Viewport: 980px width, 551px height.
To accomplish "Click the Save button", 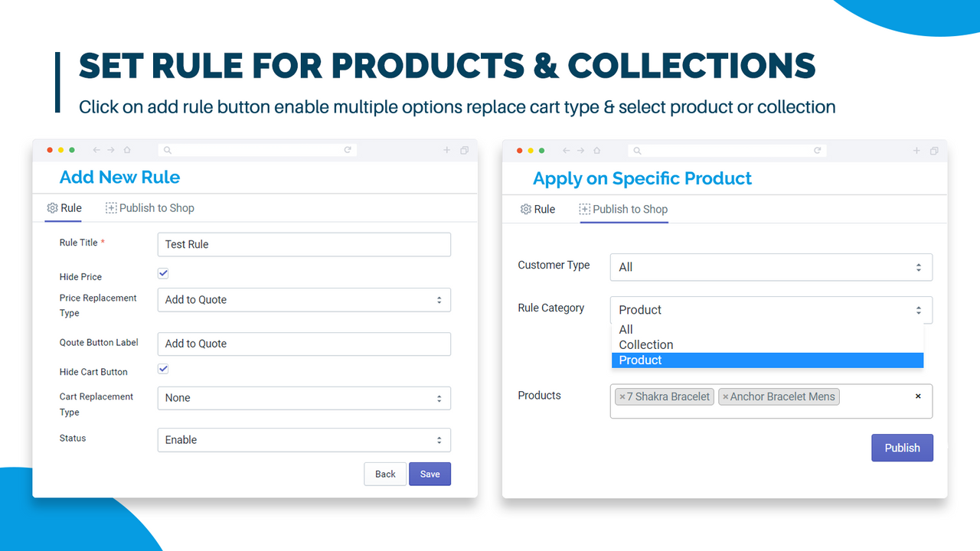I will pyautogui.click(x=430, y=474).
